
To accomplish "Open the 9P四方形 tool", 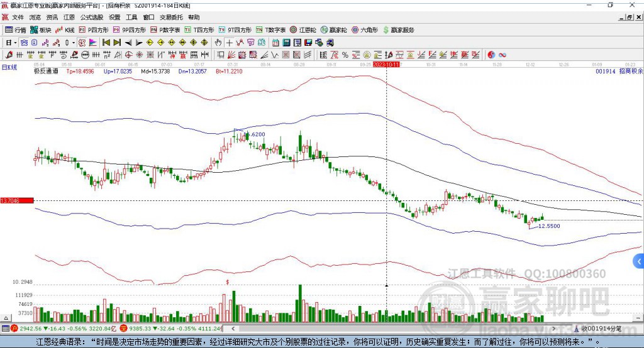I will 130,30.
